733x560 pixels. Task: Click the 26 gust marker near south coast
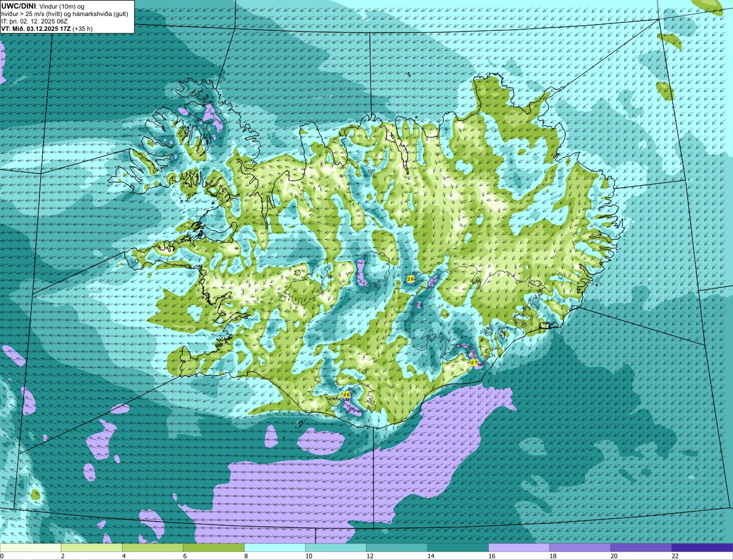tap(346, 395)
